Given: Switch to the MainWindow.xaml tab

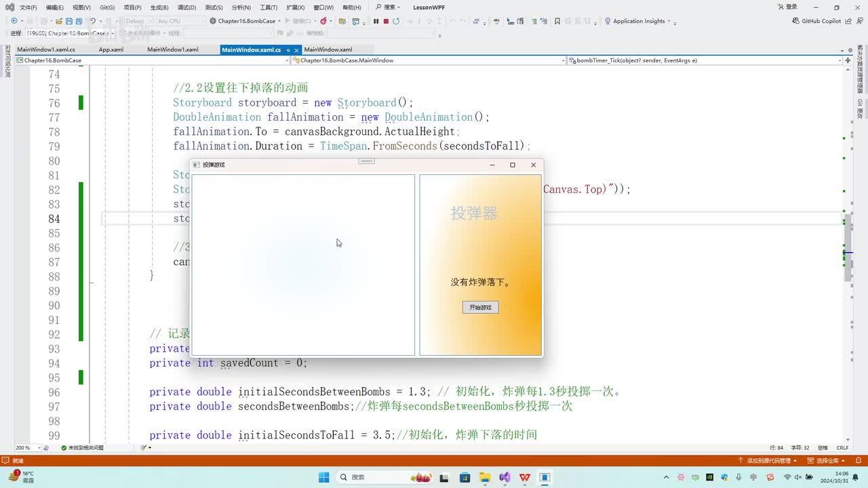Looking at the screenshot, I should click(328, 50).
